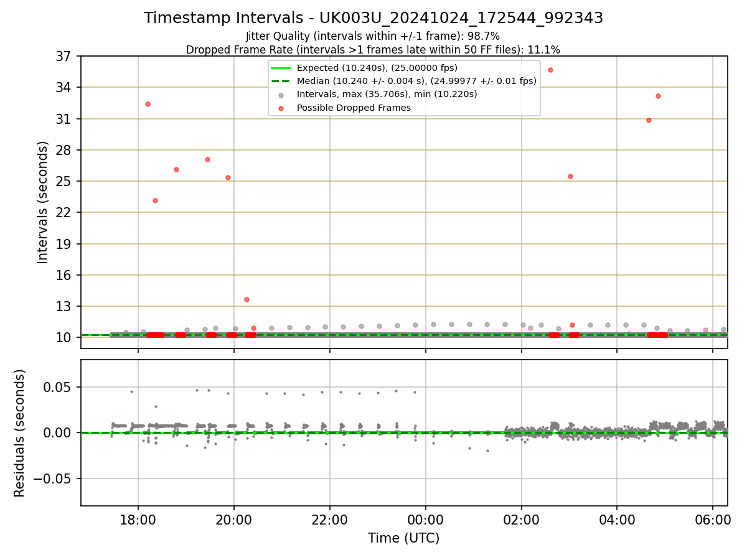
Task: Click the red point near 26 seconds before 19:00
Action: [176, 169]
